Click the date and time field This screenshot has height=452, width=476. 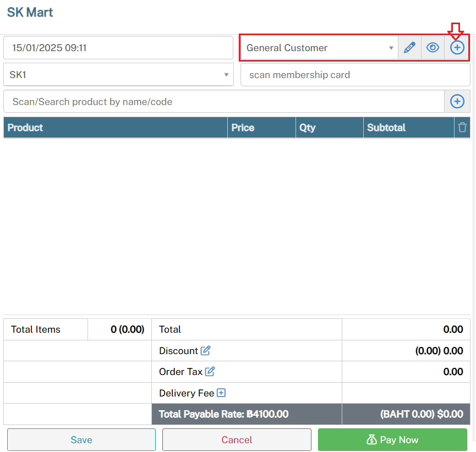coord(118,48)
